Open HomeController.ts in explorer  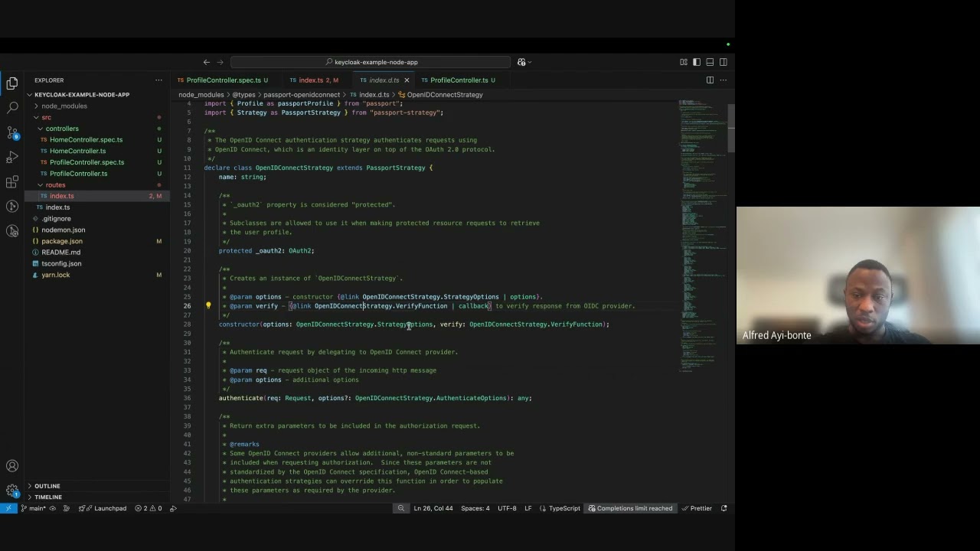pos(77,152)
